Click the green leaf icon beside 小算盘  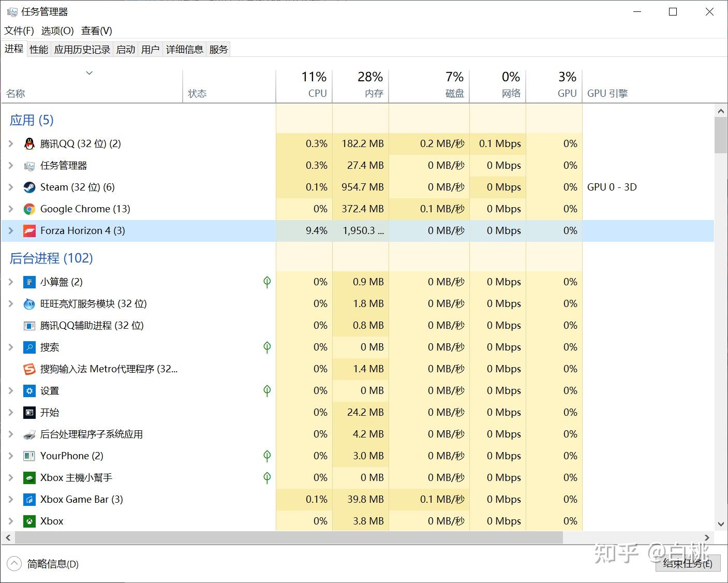click(x=267, y=282)
